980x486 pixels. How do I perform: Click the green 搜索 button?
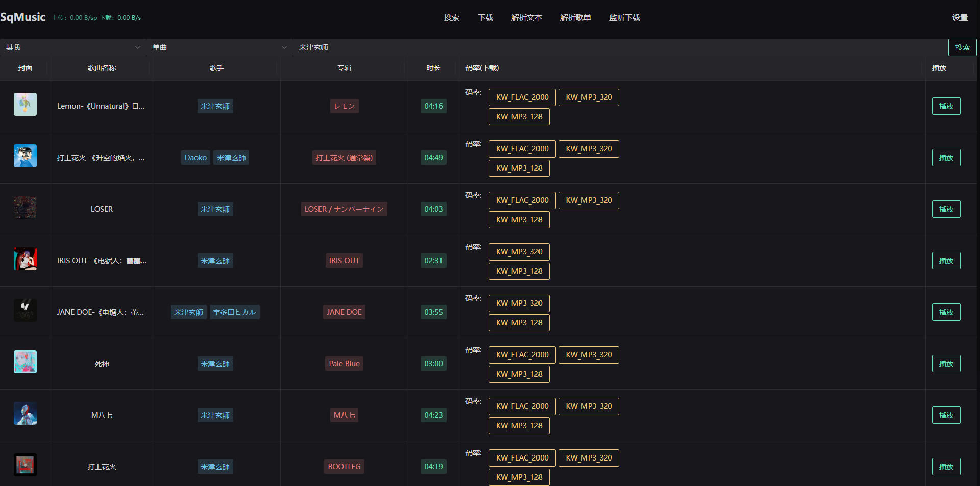[x=962, y=47]
